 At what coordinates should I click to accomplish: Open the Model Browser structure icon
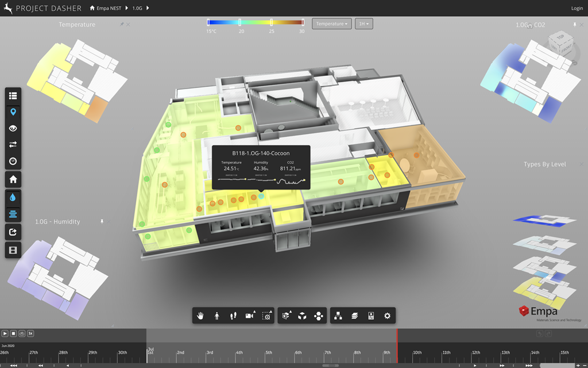[338, 316]
